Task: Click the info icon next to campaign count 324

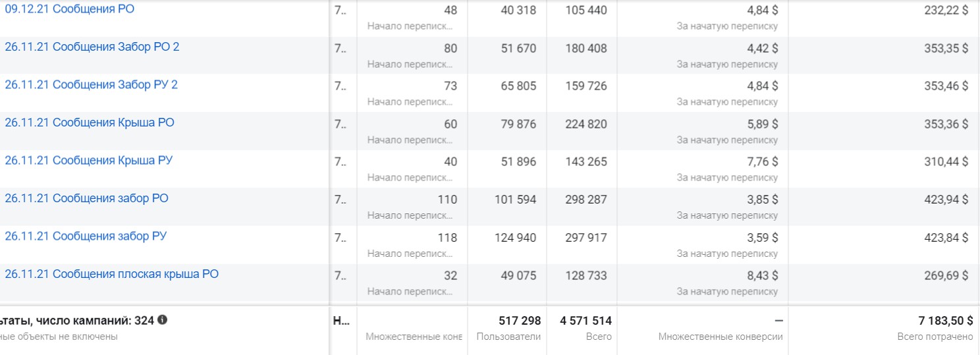Action: (163, 321)
